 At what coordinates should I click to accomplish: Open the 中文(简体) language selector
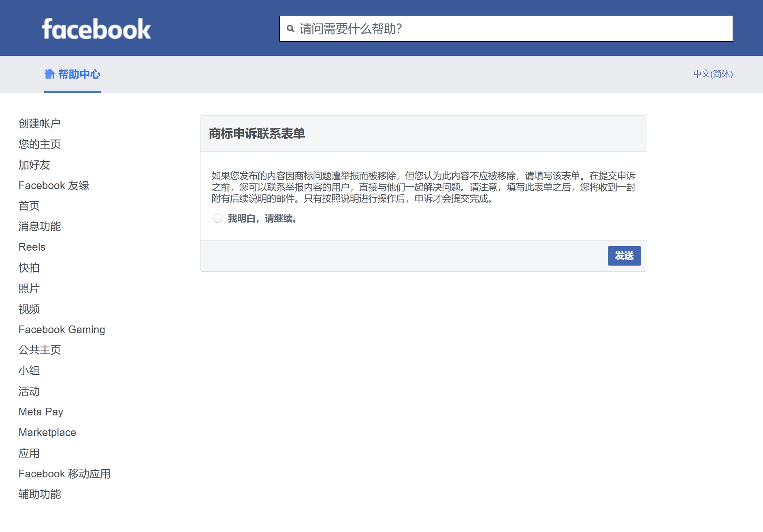[712, 74]
